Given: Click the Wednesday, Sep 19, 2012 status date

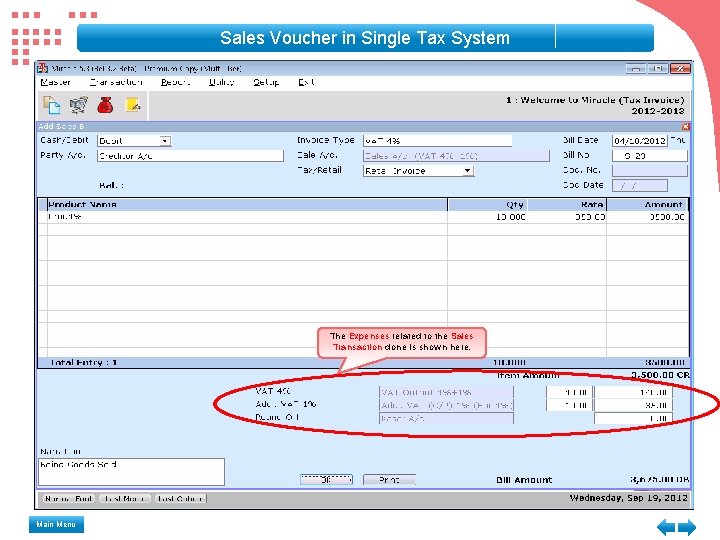Looking at the screenshot, I should click(628, 498).
